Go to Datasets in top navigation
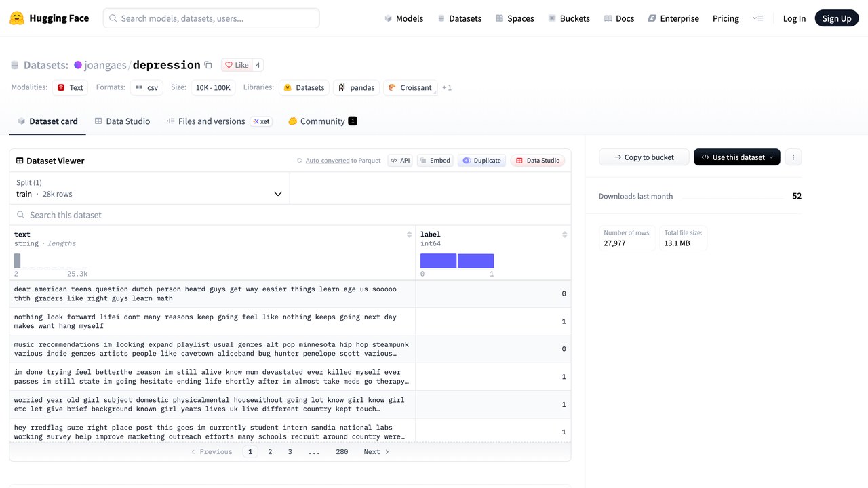Screen dimensions: 868x488 459,18
